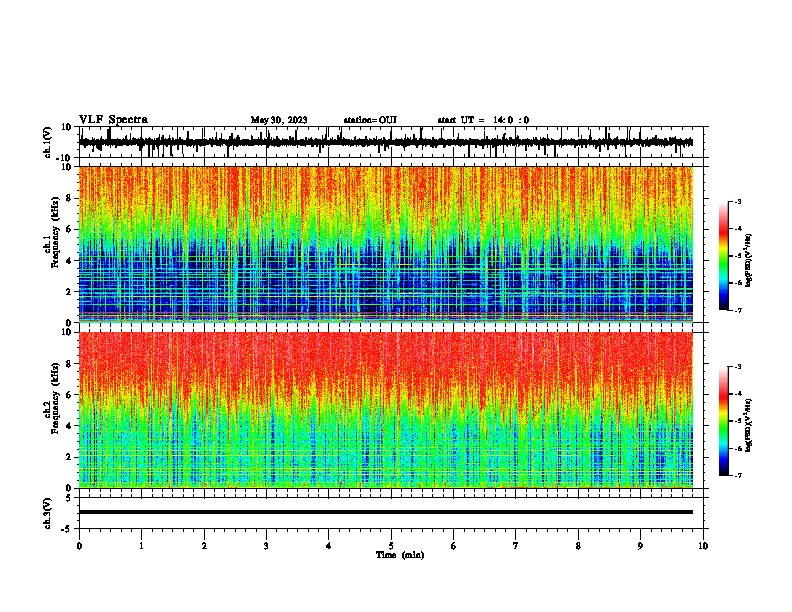Click the ch.1 frequency axis '2' tick label

point(69,292)
